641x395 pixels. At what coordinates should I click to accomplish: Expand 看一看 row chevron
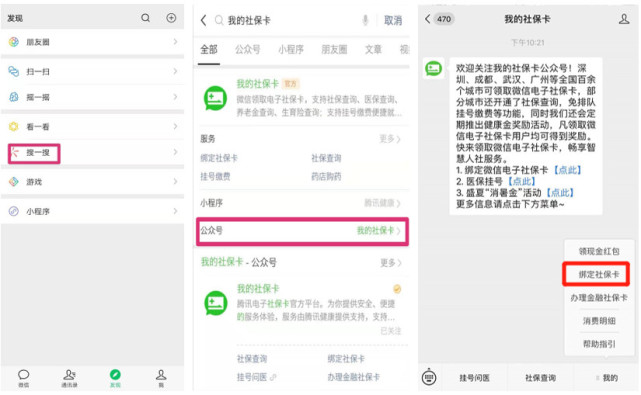click(175, 126)
